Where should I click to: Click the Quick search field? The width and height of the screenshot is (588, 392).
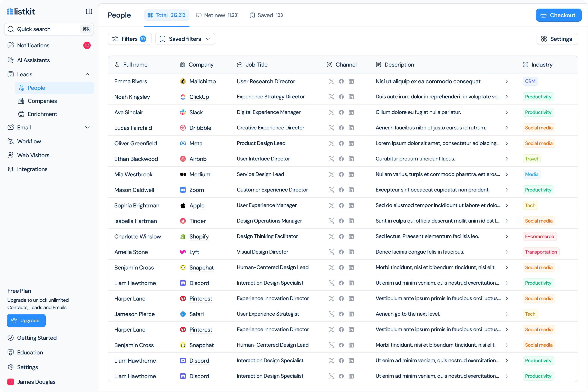tap(49, 29)
